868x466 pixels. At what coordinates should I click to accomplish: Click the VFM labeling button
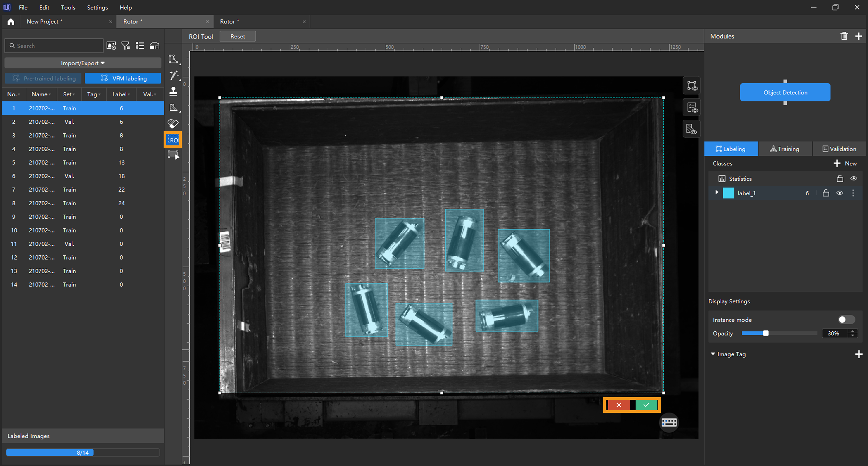[x=123, y=78]
